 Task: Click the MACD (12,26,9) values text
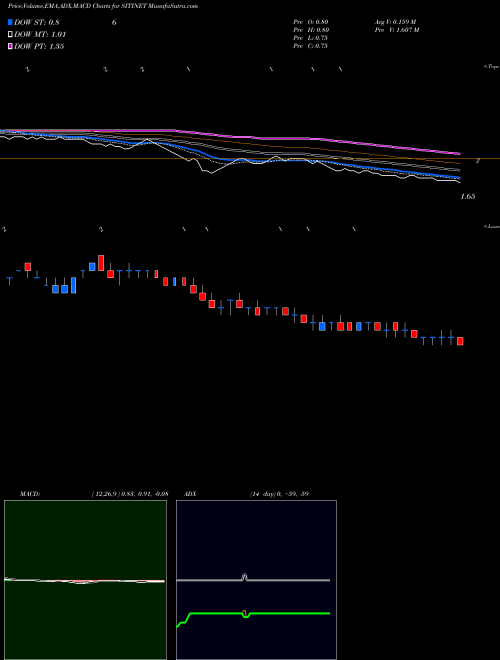(x=129, y=494)
